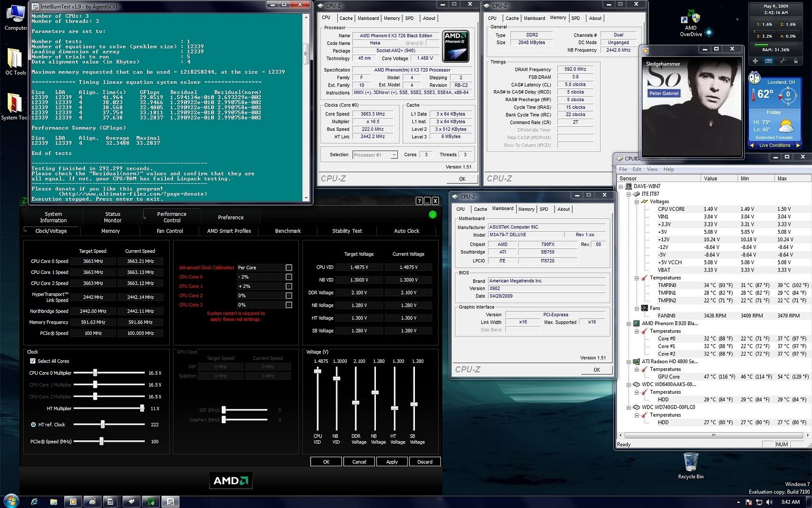Screen dimensions: 812x508
Task: Collapse the WDC WD6400AAKS drive node
Action: tap(629, 385)
